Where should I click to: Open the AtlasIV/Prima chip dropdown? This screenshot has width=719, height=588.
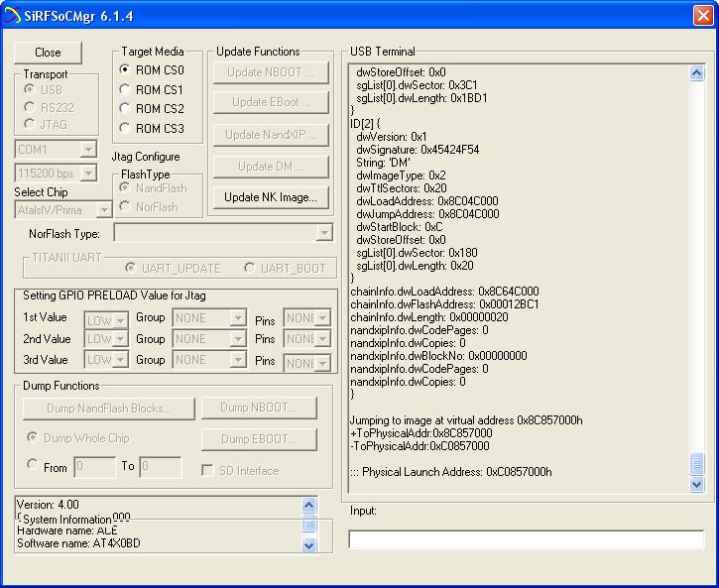point(103,210)
